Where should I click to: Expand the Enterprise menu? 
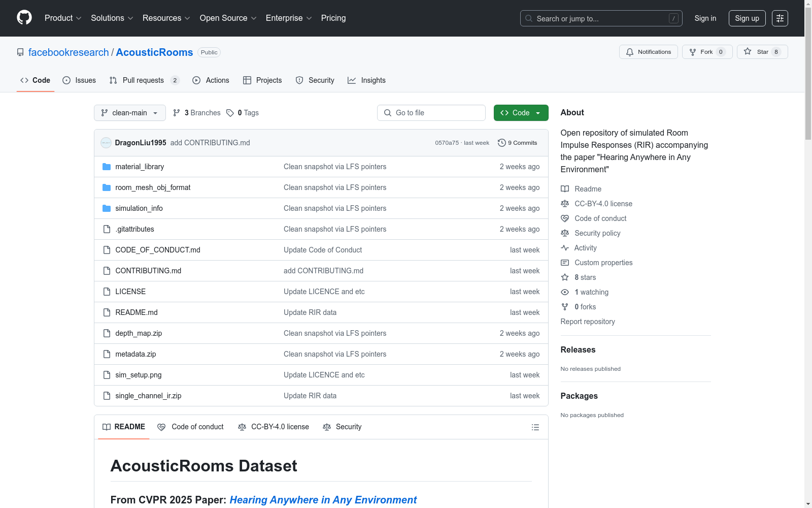click(x=289, y=18)
